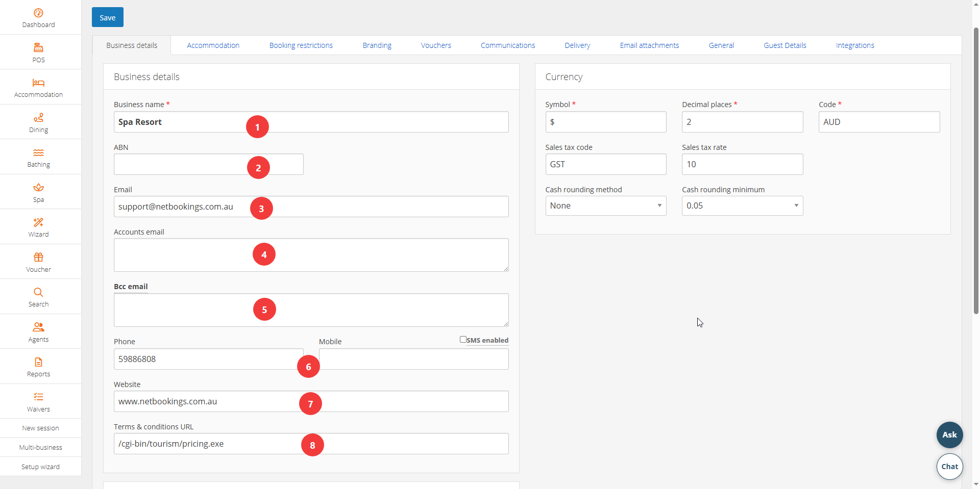
Task: Click the Business name field
Action: (x=311, y=122)
